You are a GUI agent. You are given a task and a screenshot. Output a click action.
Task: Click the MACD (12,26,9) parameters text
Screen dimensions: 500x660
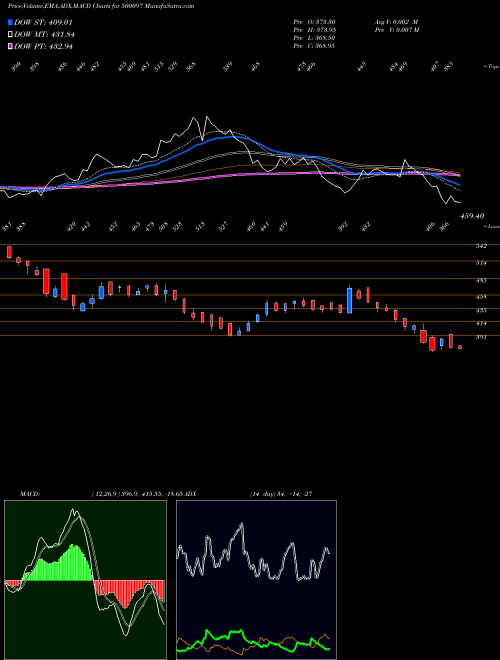(x=138, y=494)
